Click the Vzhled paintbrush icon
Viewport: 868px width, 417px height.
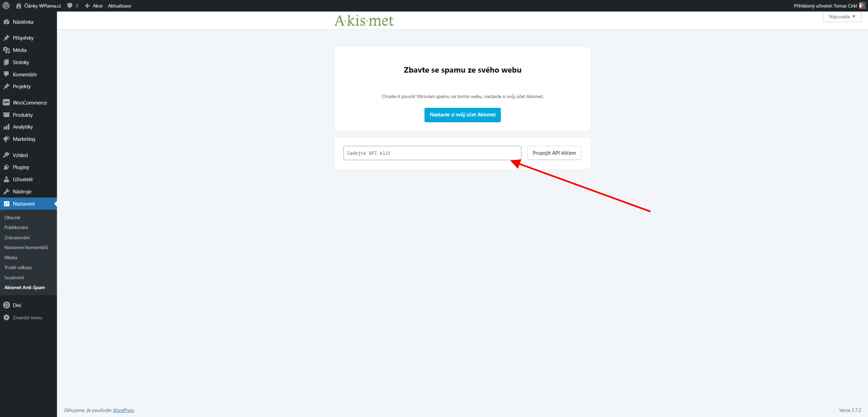click(6, 155)
